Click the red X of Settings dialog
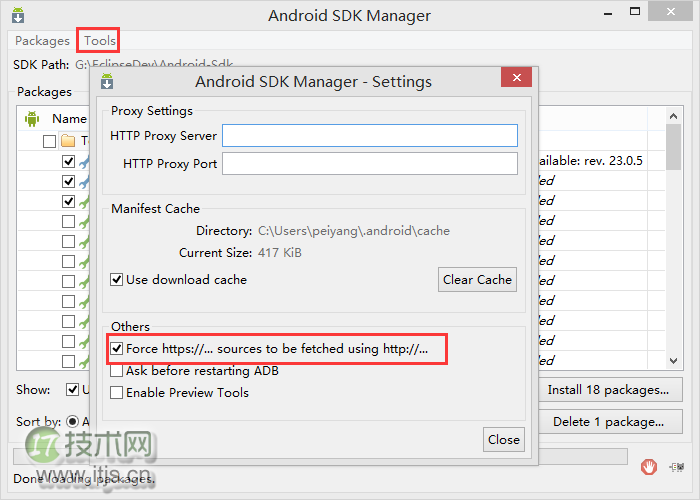 point(517,78)
